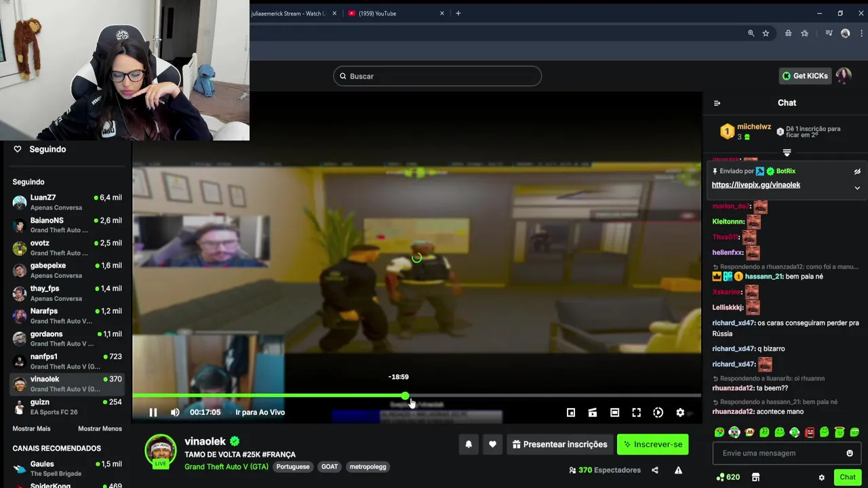Expand list with Mostrar Mais

point(31,429)
